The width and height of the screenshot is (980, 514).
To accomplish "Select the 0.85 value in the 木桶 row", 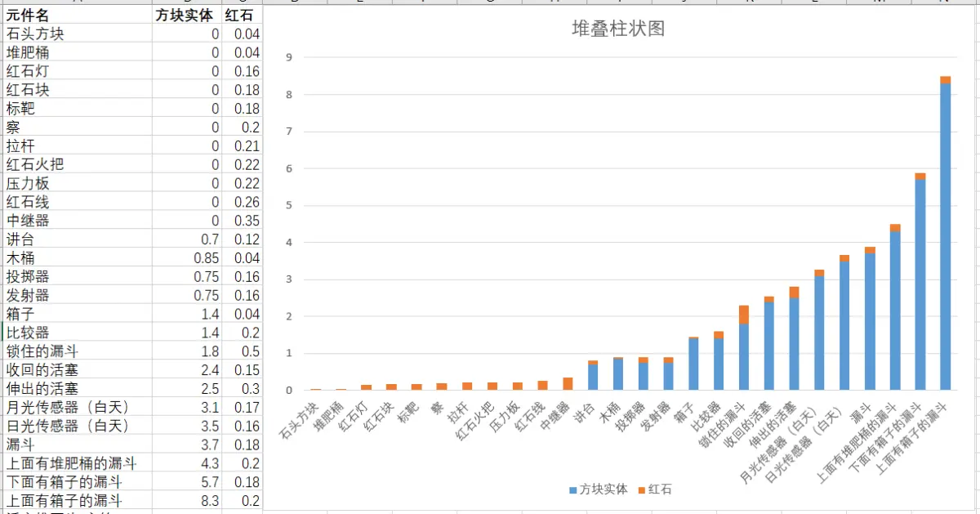I will [x=187, y=258].
